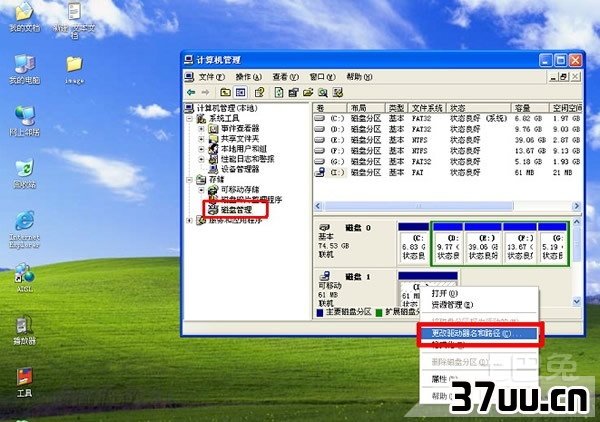Select the (C:) volume row in list
This screenshot has width=600, height=422.
point(448,119)
